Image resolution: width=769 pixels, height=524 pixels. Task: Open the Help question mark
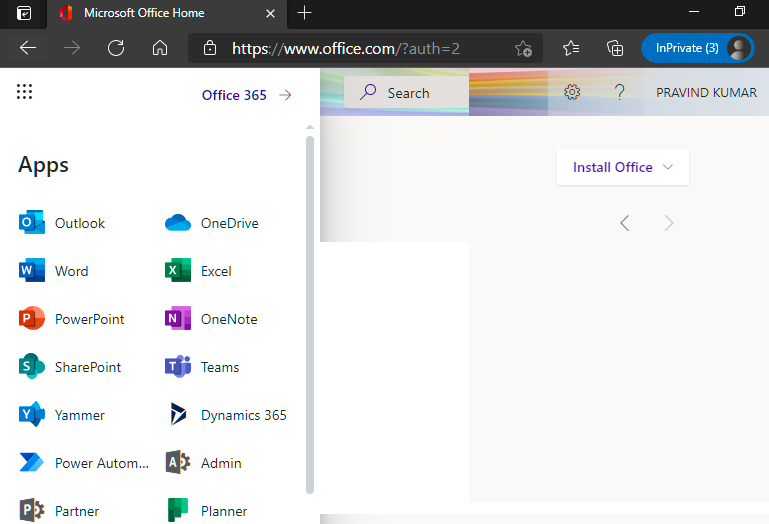620,92
